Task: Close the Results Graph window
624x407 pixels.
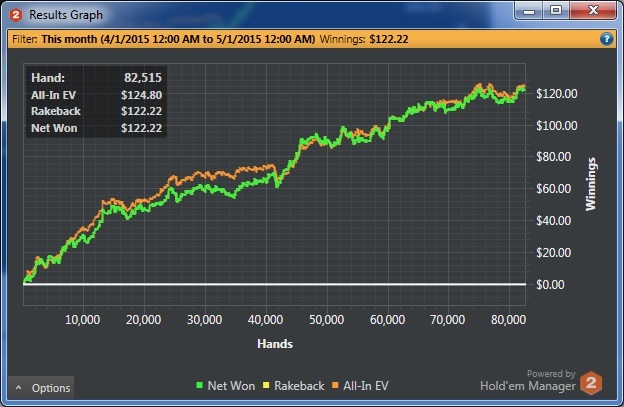Action: pyautogui.click(x=593, y=11)
